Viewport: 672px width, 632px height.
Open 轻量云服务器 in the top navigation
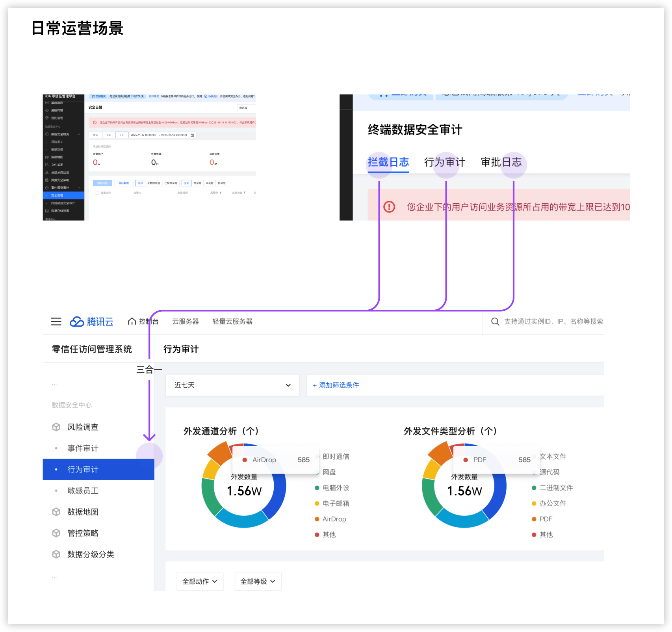point(232,322)
